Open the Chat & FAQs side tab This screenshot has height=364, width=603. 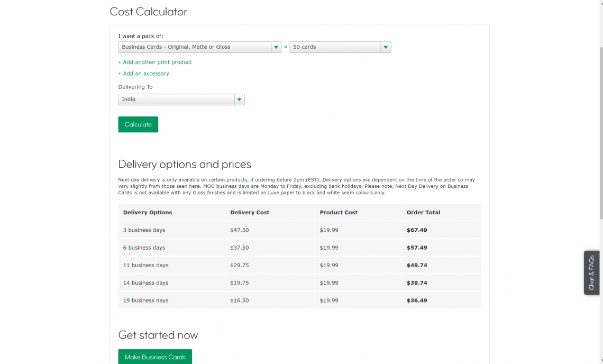click(591, 273)
